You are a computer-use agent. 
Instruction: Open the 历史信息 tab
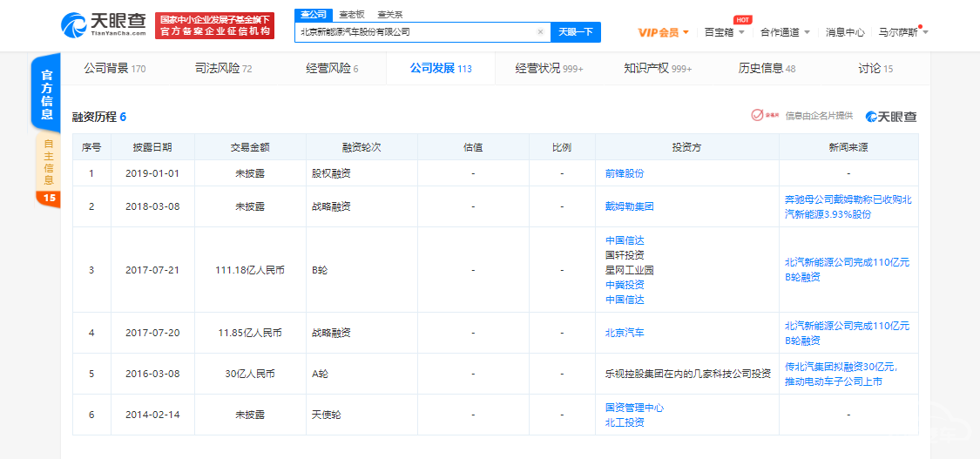(767, 69)
